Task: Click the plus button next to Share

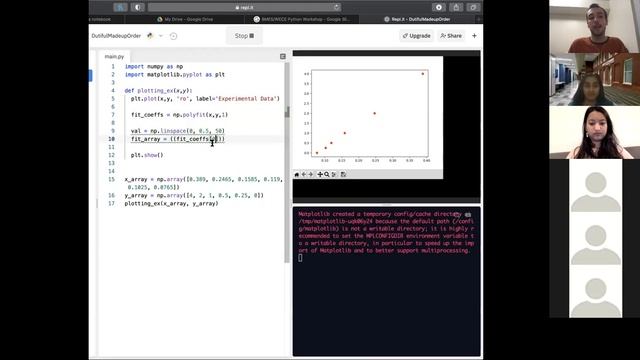Action: (474, 36)
